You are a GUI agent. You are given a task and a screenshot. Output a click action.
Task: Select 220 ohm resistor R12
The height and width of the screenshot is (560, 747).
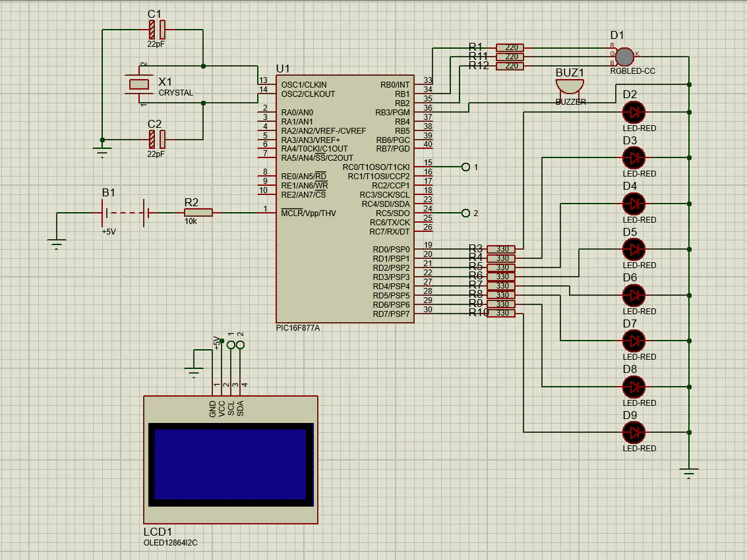(510, 66)
